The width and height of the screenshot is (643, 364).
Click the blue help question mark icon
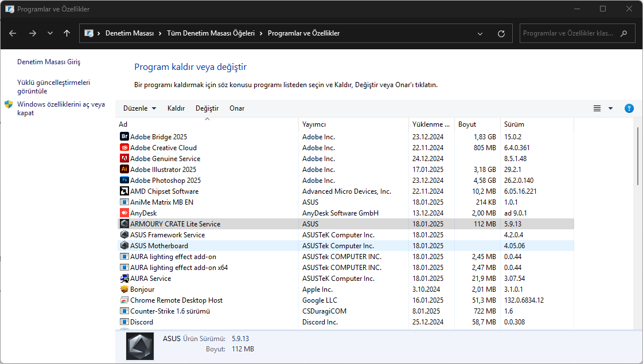pyautogui.click(x=629, y=108)
